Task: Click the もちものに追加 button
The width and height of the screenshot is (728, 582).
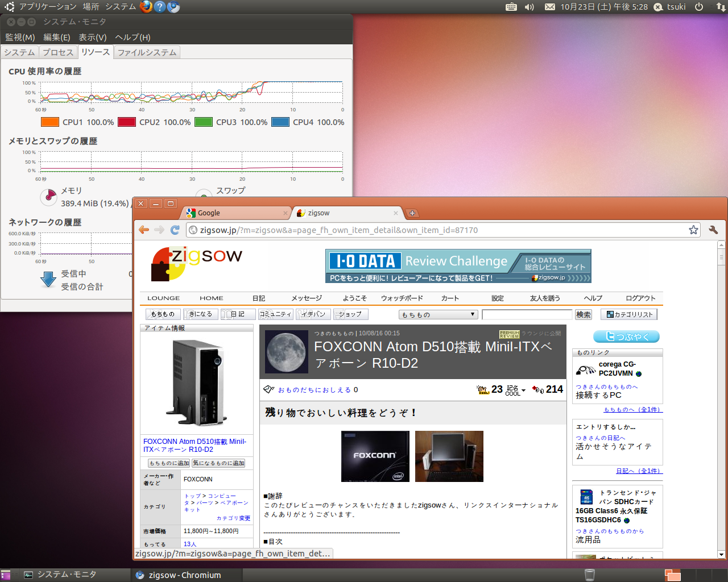Action: pos(169,463)
